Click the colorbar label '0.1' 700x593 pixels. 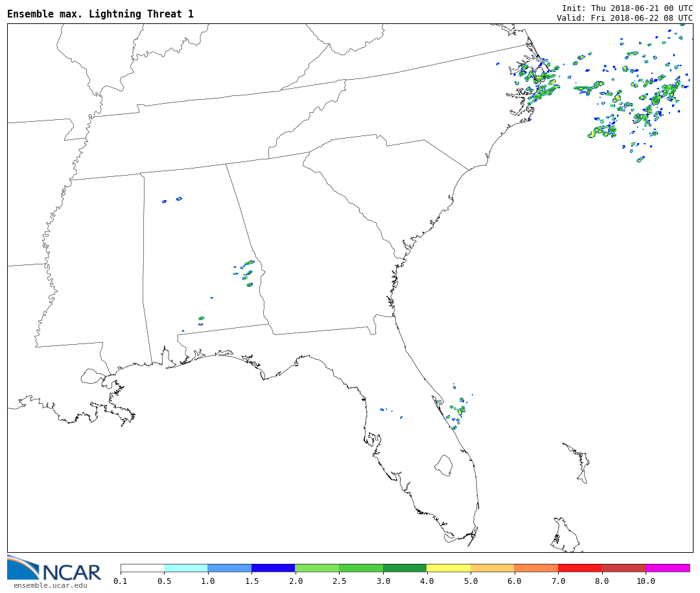click(121, 581)
